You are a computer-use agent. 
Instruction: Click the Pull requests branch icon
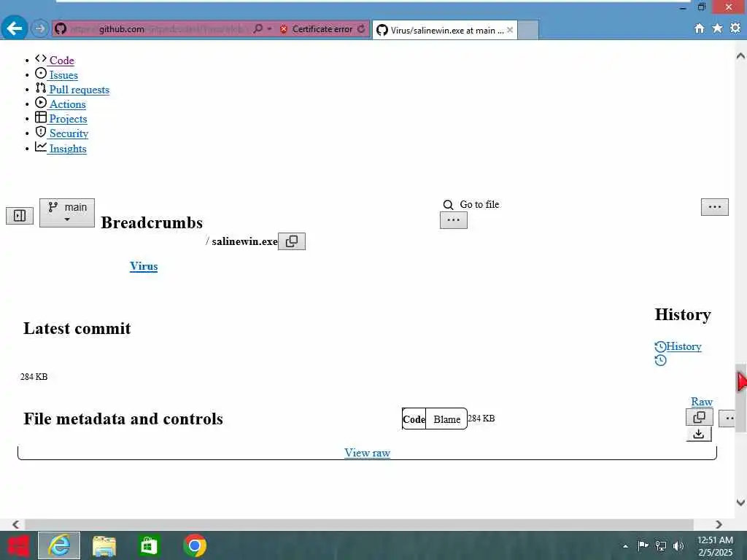click(41, 88)
